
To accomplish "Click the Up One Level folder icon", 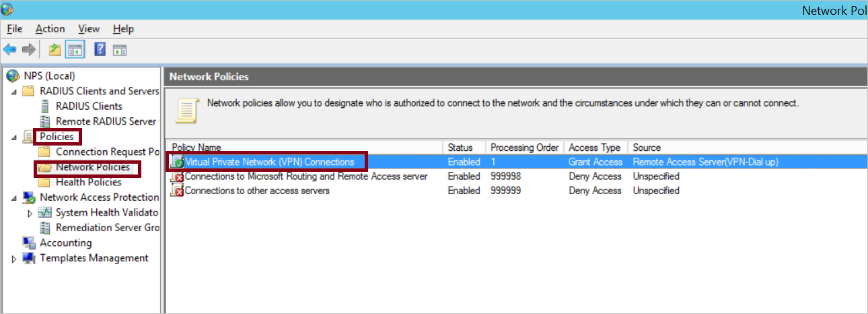I will pyautogui.click(x=55, y=49).
